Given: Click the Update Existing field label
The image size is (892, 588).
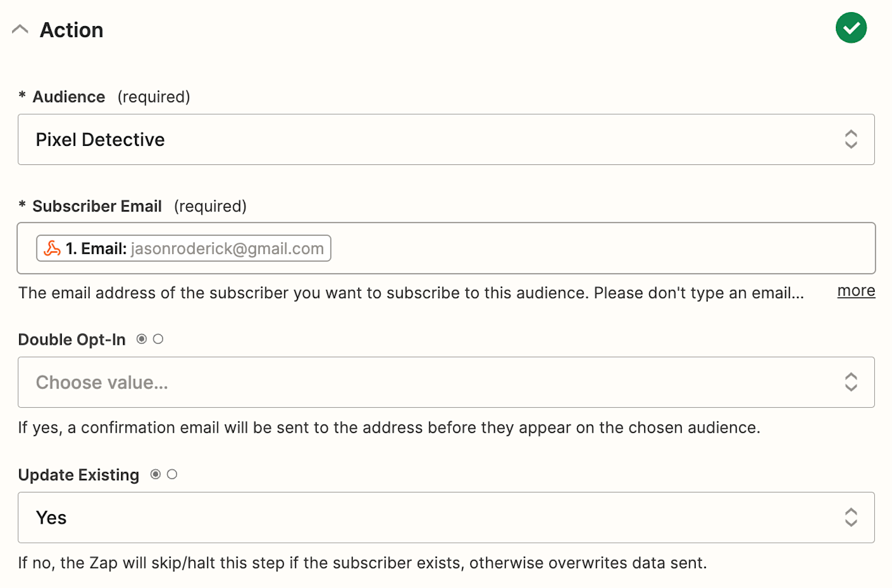Looking at the screenshot, I should 78,475.
